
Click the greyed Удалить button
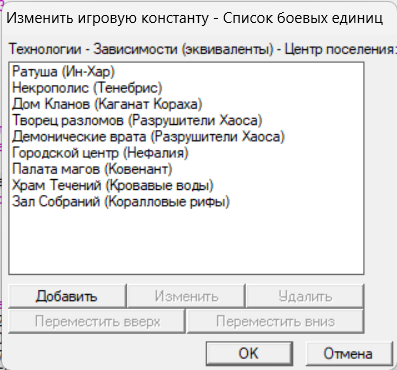tap(305, 296)
